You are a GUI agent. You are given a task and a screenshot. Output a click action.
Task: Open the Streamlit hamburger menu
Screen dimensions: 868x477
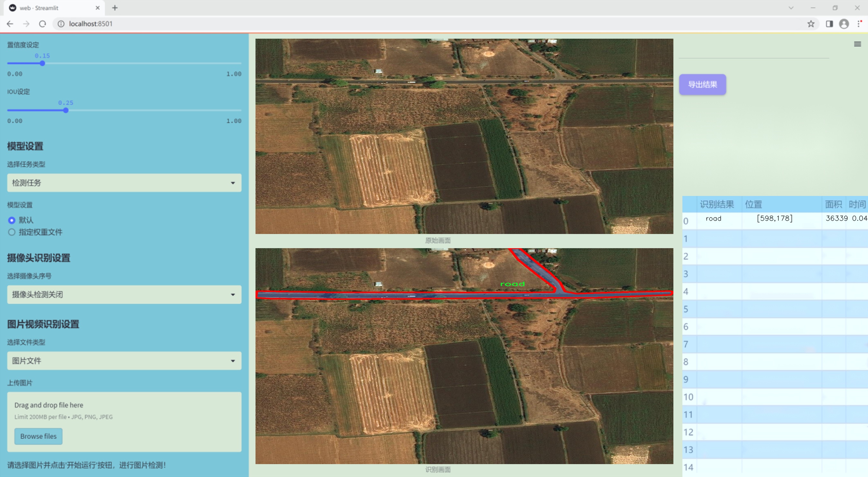tap(857, 44)
